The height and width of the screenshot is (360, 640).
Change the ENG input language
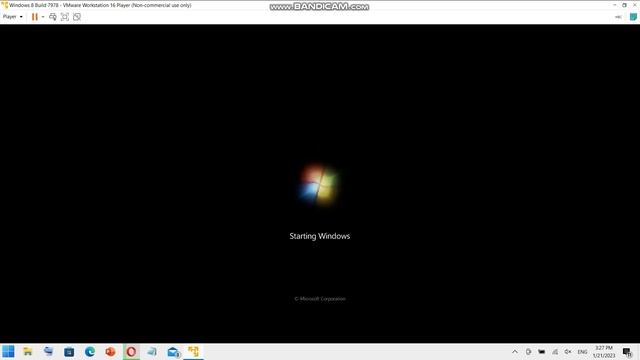pos(582,351)
